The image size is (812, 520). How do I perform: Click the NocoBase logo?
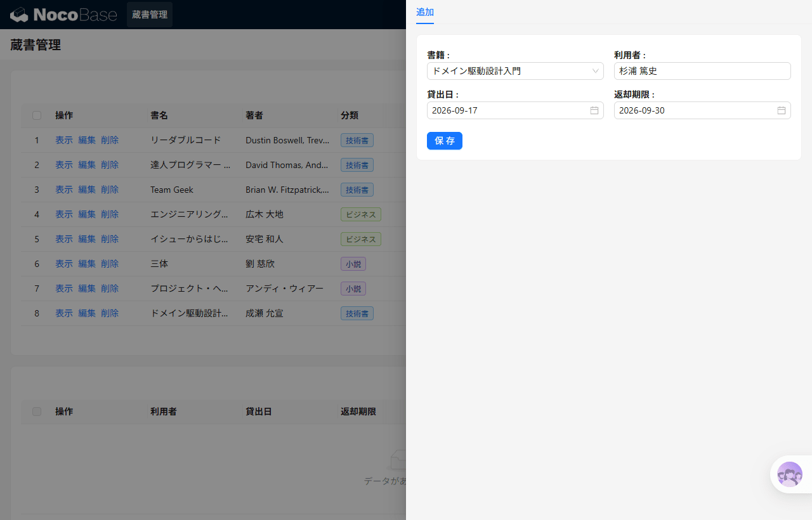(63, 15)
